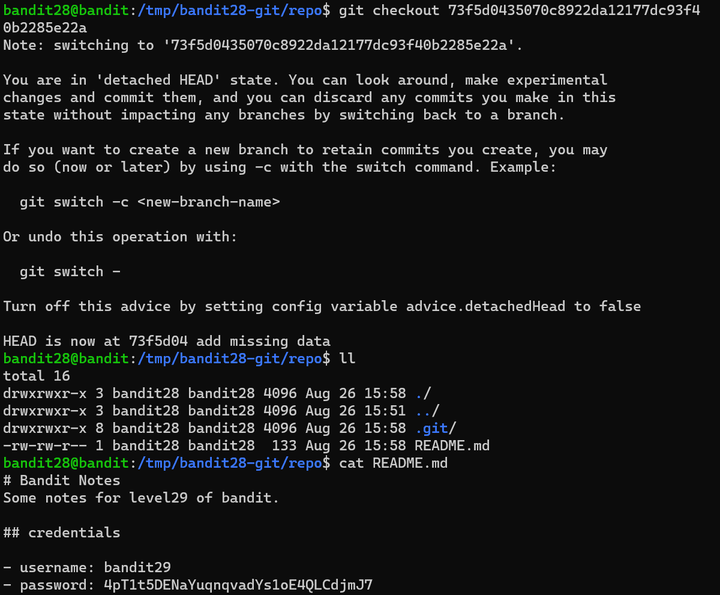Screen dimensions: 720x595
Task: Click the 'HEAD is now at 73f5d04' line
Action: [167, 341]
